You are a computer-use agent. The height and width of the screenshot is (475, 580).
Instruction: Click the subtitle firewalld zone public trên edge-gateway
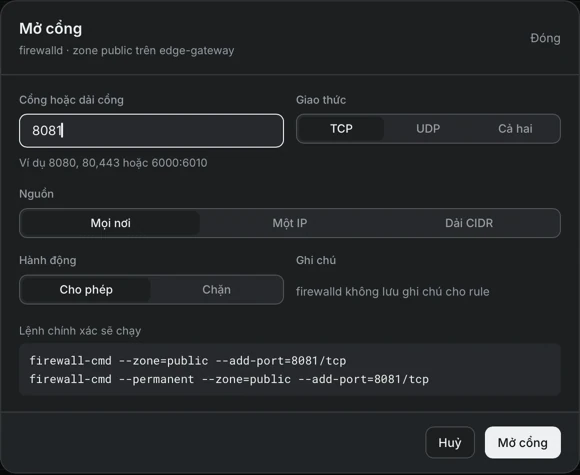127,50
